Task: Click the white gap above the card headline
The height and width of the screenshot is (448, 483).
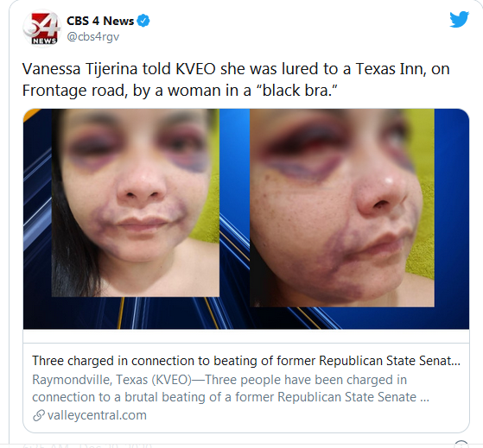Action: pyautogui.click(x=246, y=336)
